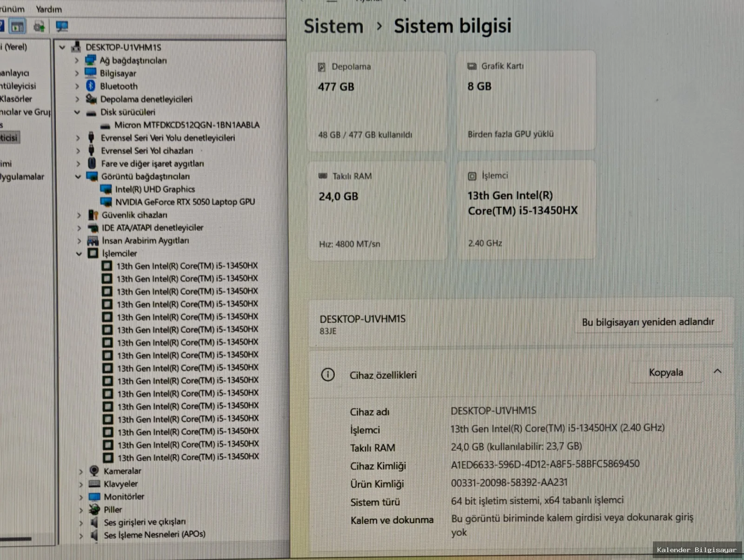Viewport: 744px width, 560px height.
Task: Click the Depolama denetleyicileri icon
Action: pyautogui.click(x=91, y=99)
